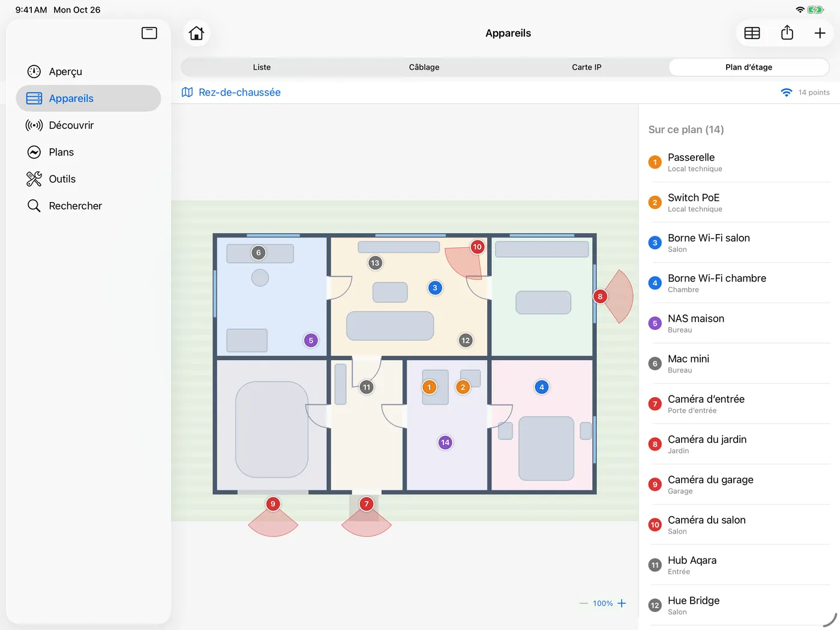Select Wi-Fi marker 3 in the salon
840x630 pixels.
[x=435, y=288]
